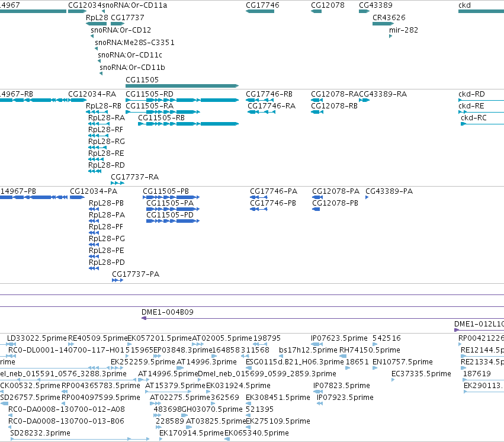Select the EK057201.5prime EST label
Viewport: 504px width, 442px height.
(160, 338)
